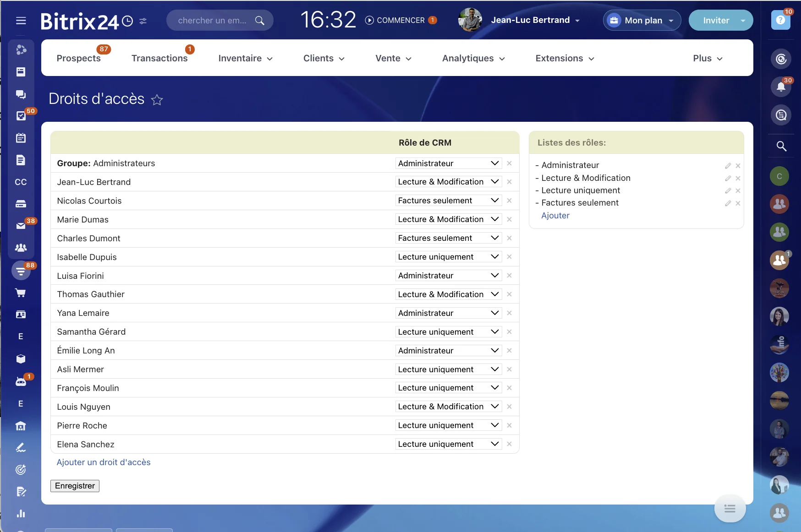The width and height of the screenshot is (801, 532).
Task: Open the CoPilot icon at top right
Action: click(x=781, y=59)
